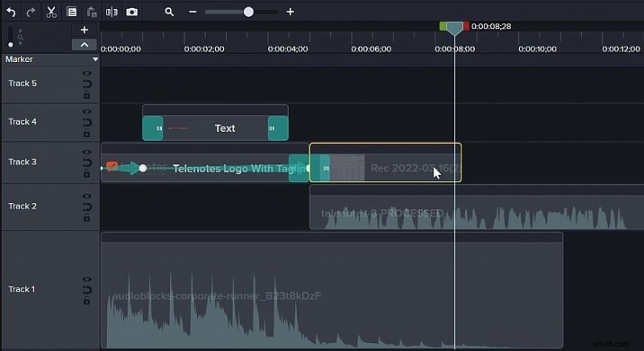Hide Track 5 using eye icon
This screenshot has height=351, width=644.
pos(87,73)
